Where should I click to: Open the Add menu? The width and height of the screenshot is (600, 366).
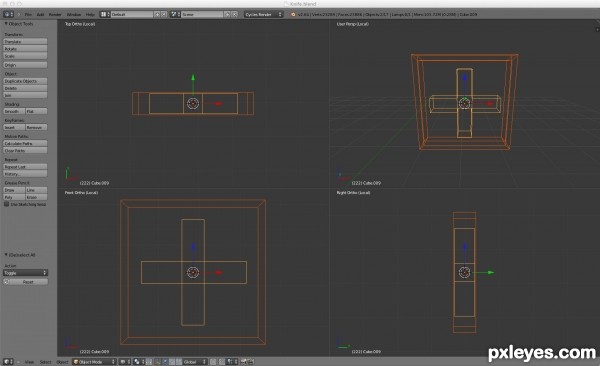click(40, 14)
